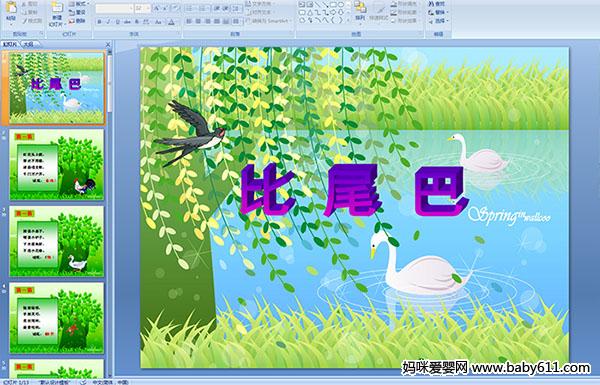
Task: Toggle Underline formatting
Action: pos(118,22)
